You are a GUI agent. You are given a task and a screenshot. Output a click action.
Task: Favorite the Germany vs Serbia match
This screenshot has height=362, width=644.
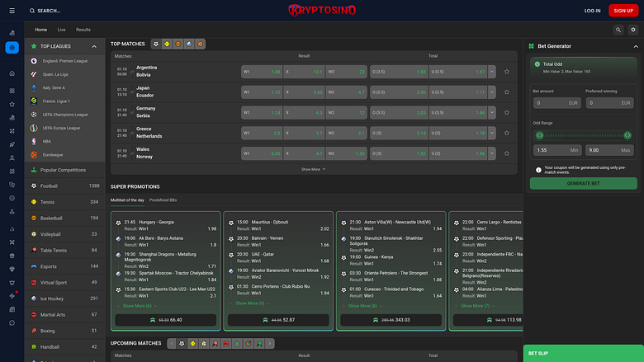tap(507, 113)
